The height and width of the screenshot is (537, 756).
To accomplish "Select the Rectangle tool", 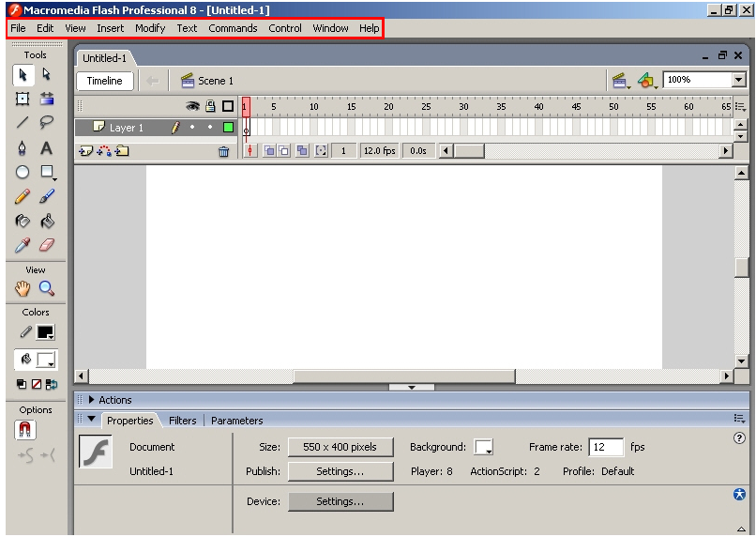I will (47, 172).
